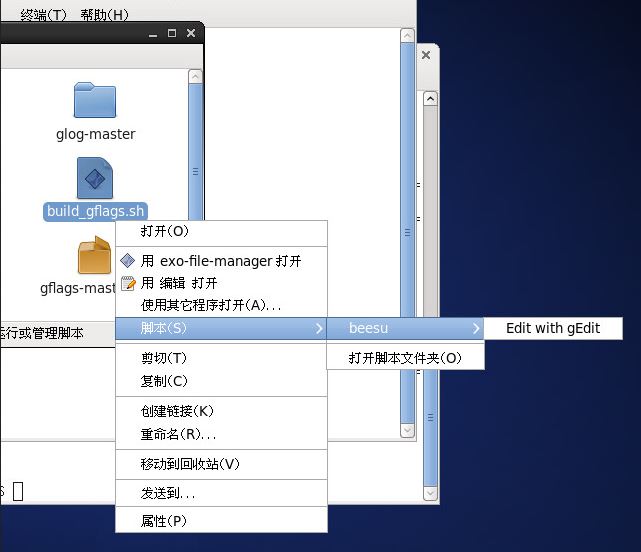Expand the 脚本(S) submenu arrow
The height and width of the screenshot is (552, 641).
[319, 328]
